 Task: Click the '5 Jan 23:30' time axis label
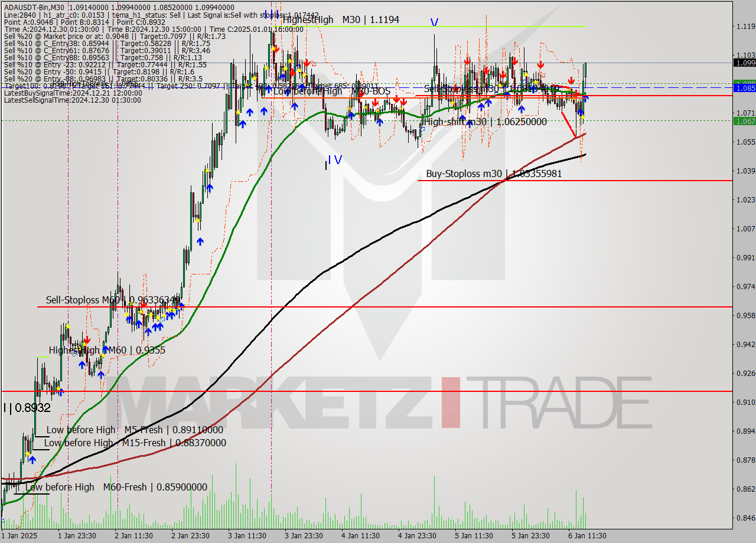[530, 536]
